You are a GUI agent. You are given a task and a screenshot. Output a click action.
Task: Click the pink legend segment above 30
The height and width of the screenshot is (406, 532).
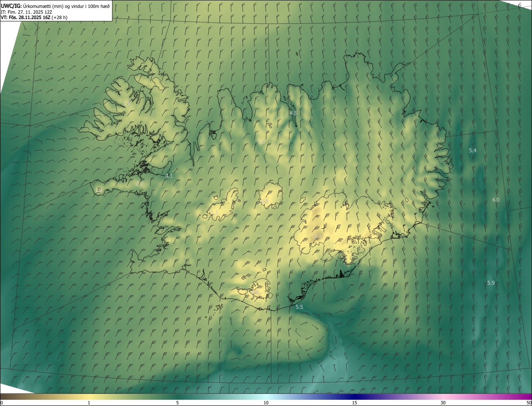pos(443,396)
